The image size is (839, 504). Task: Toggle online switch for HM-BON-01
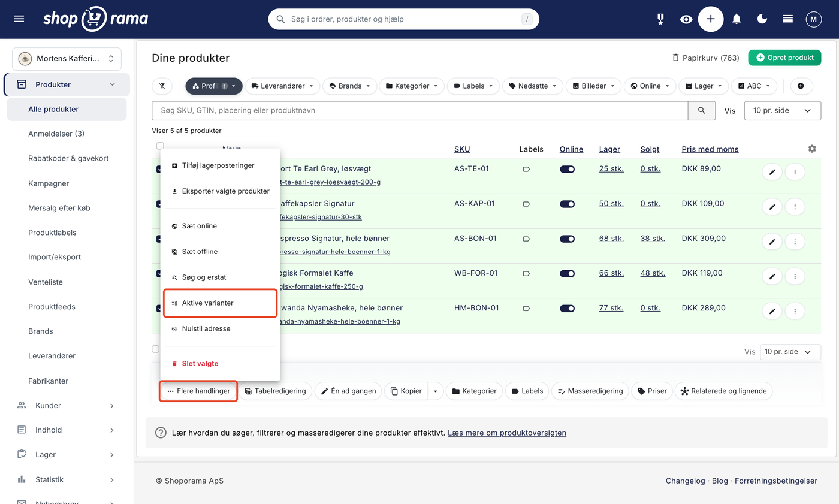tap(568, 309)
